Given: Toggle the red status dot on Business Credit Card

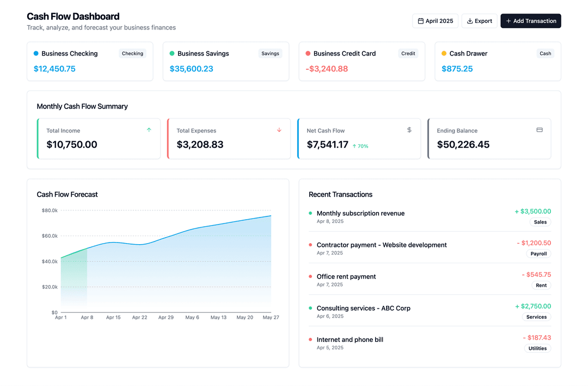Looking at the screenshot, I should (x=308, y=53).
